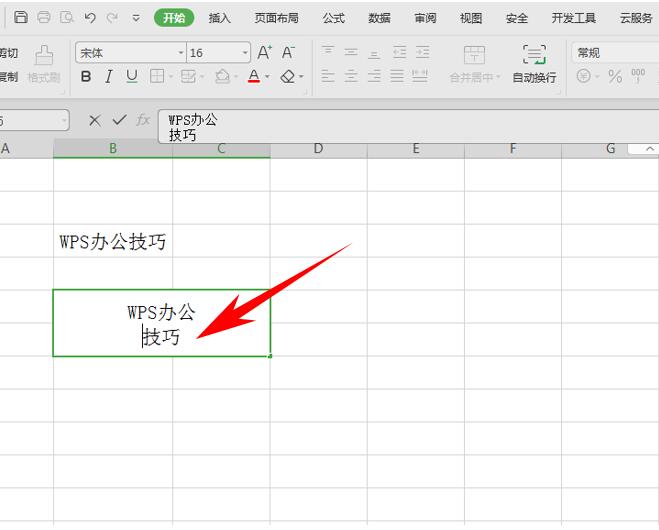Select column D header

click(x=319, y=149)
